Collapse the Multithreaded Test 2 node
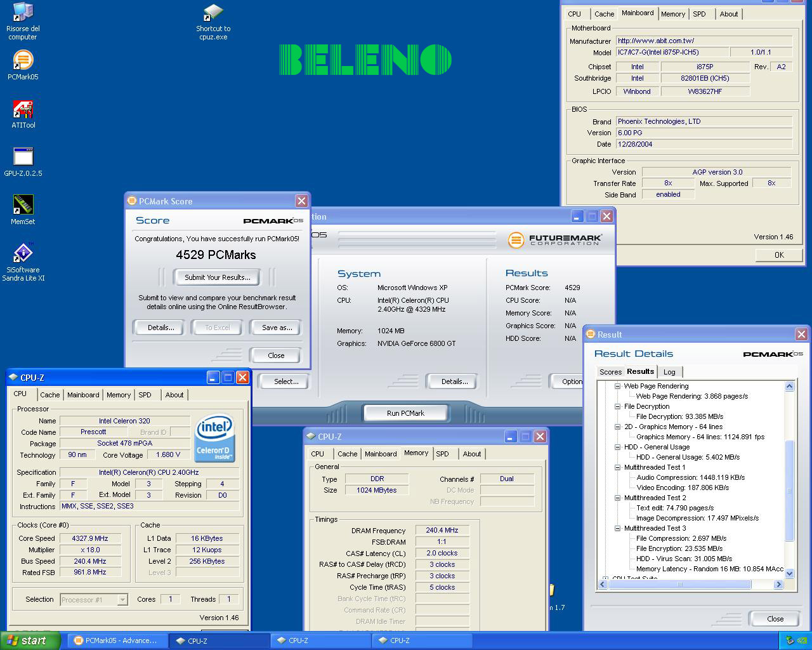 [617, 498]
